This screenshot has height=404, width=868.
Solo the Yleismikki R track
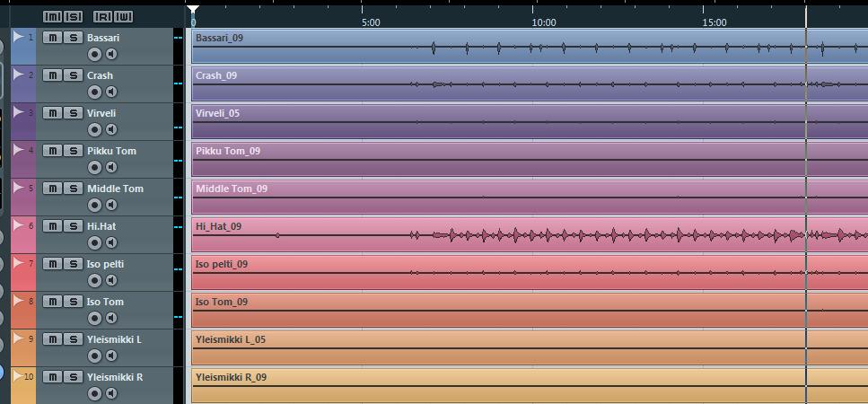pos(73,377)
